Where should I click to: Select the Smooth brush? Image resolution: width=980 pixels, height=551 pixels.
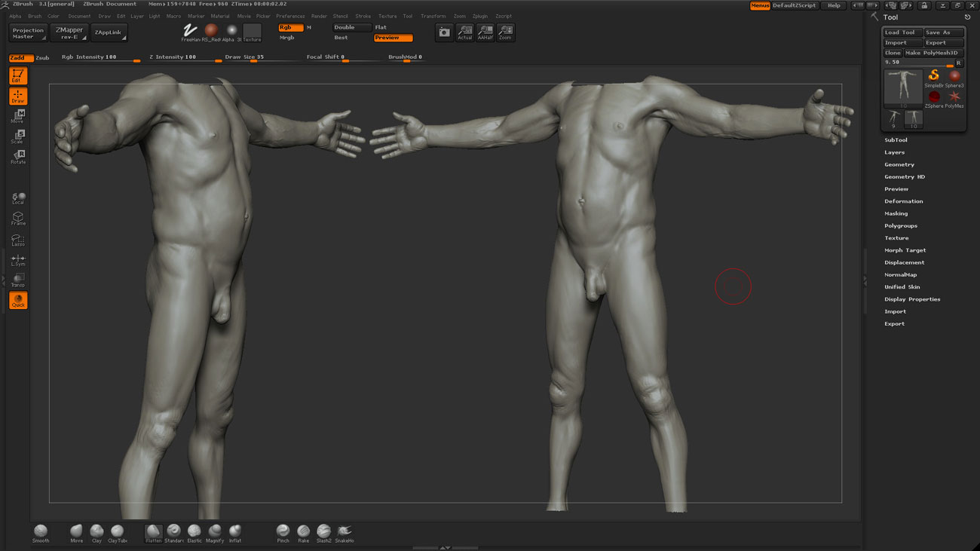(41, 532)
